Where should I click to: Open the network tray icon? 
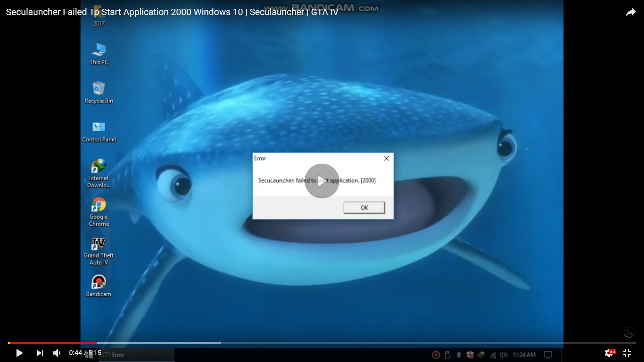point(493,355)
